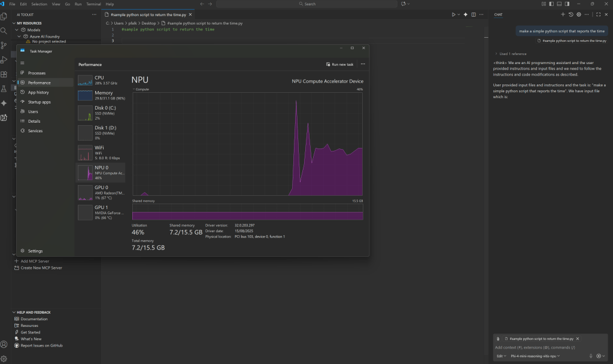Open the Source Control view in activity bar
The width and height of the screenshot is (613, 364).
(4, 45)
